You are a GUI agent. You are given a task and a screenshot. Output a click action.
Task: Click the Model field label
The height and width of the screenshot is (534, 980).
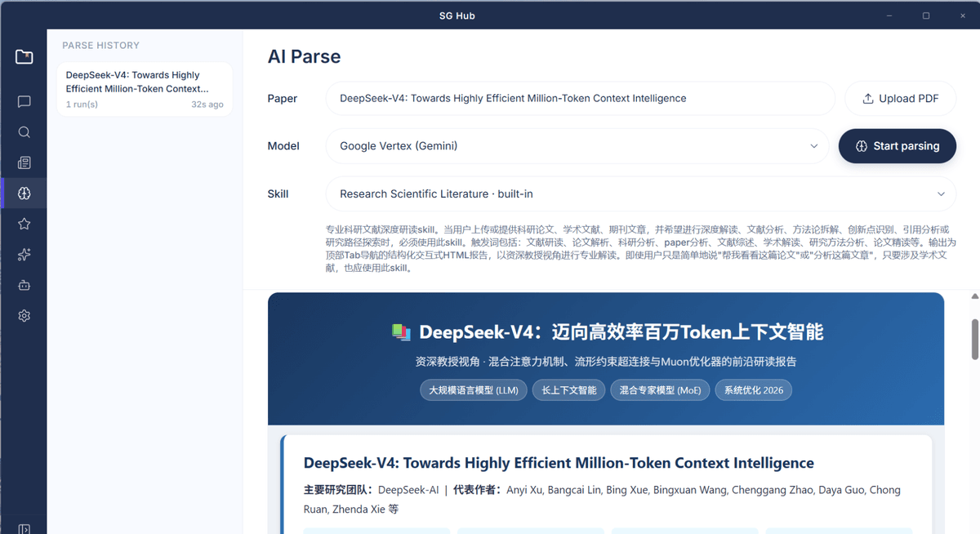pyautogui.click(x=283, y=146)
